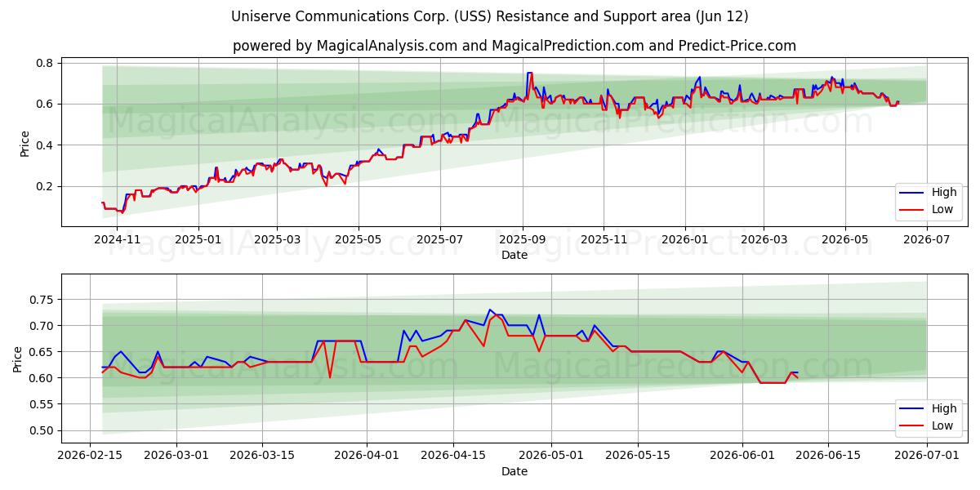Click the '0.6' y-axis tick in top chart
Image resolution: width=980 pixels, height=490 pixels.
click(x=45, y=104)
